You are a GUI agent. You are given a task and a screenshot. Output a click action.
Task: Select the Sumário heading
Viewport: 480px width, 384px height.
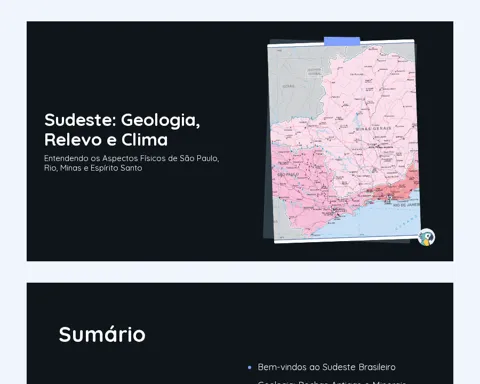(x=102, y=334)
